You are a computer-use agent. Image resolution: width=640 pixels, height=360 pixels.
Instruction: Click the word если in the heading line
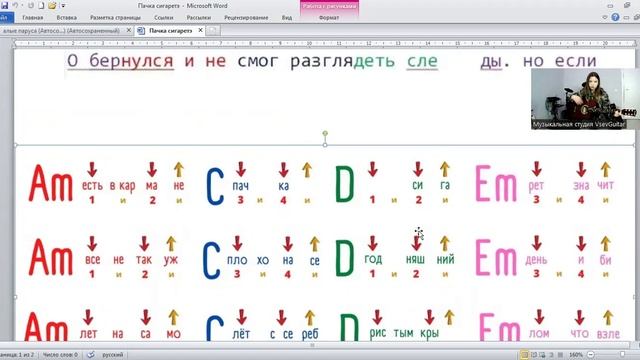point(576,61)
